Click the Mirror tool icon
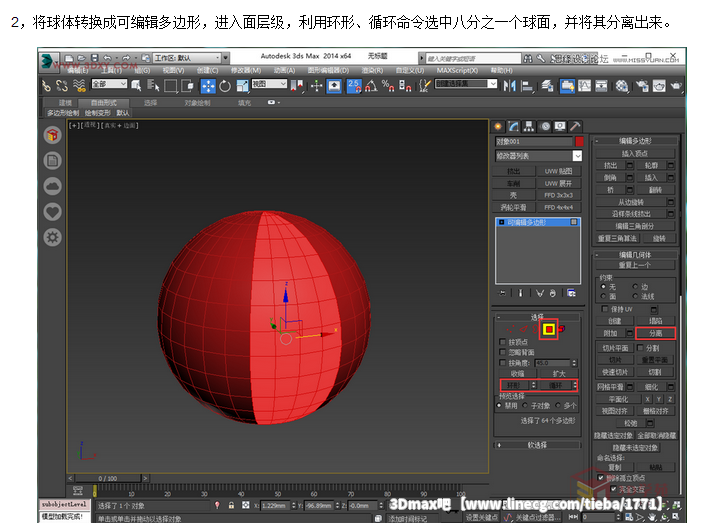Viewport: 702px width, 523px height. tap(509, 86)
